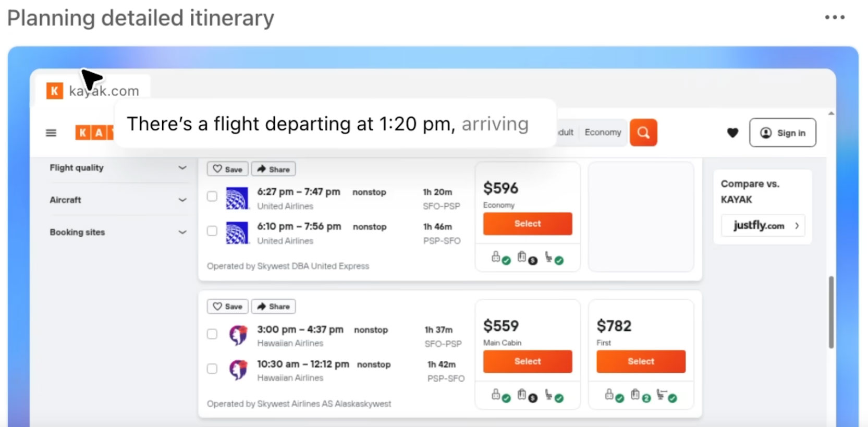Image resolution: width=868 pixels, height=427 pixels.
Task: Switch to the kayak.com tab
Action: point(93,91)
